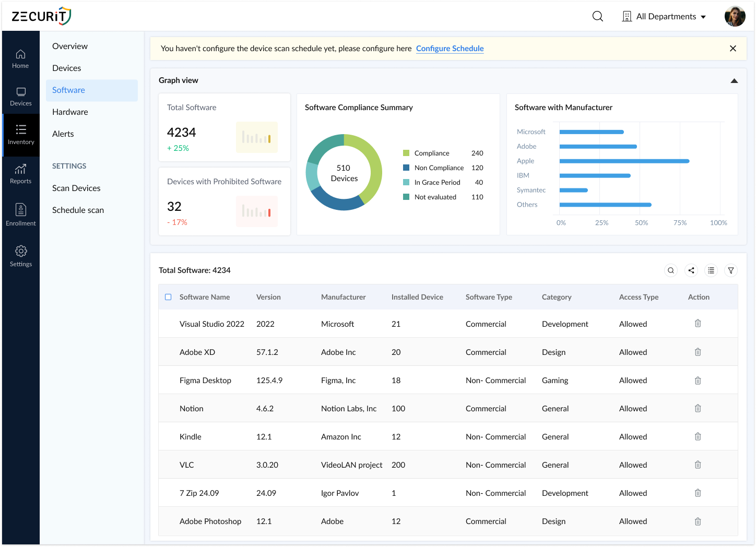The image size is (756, 547).
Task: Click the Total Software mini chart
Action: (257, 137)
